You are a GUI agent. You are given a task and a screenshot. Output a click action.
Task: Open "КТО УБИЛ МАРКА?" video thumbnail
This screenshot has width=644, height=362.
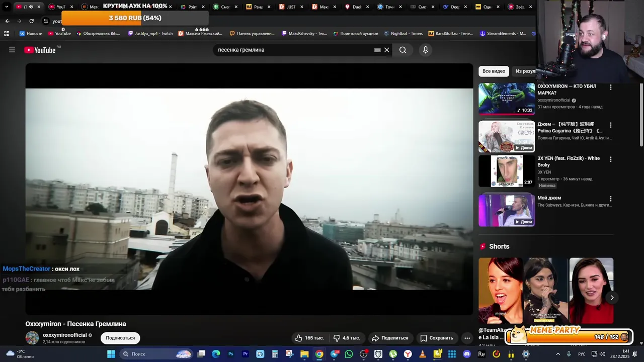[x=507, y=99]
